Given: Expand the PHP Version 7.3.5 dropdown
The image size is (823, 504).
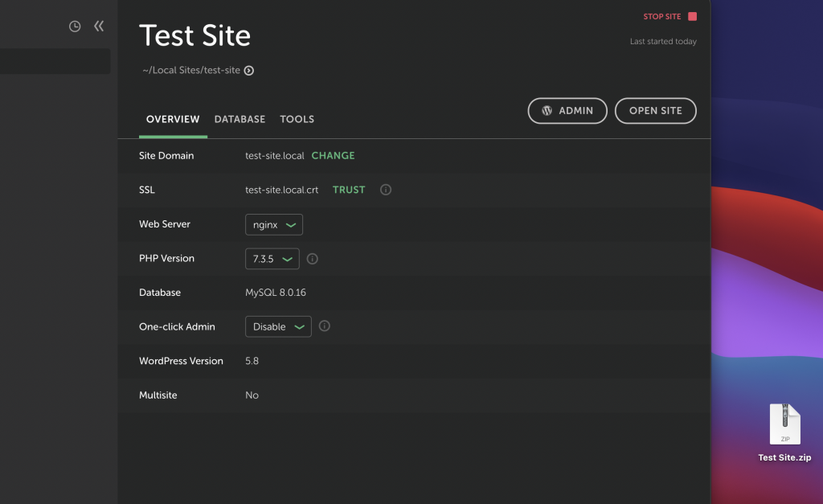Looking at the screenshot, I should pyautogui.click(x=272, y=259).
